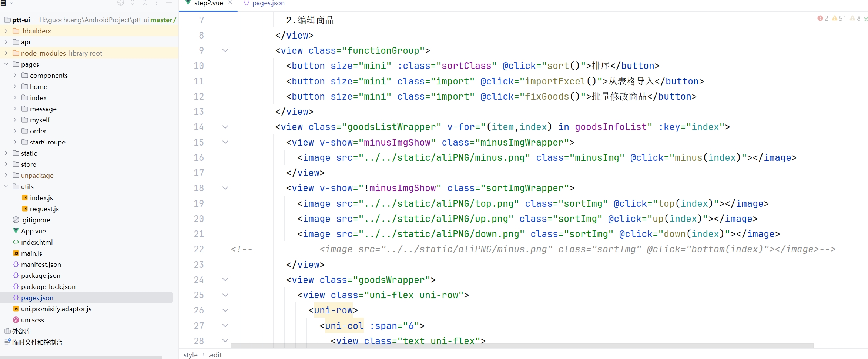Click uni.promisify.adaptor.js file icon

coord(16,309)
